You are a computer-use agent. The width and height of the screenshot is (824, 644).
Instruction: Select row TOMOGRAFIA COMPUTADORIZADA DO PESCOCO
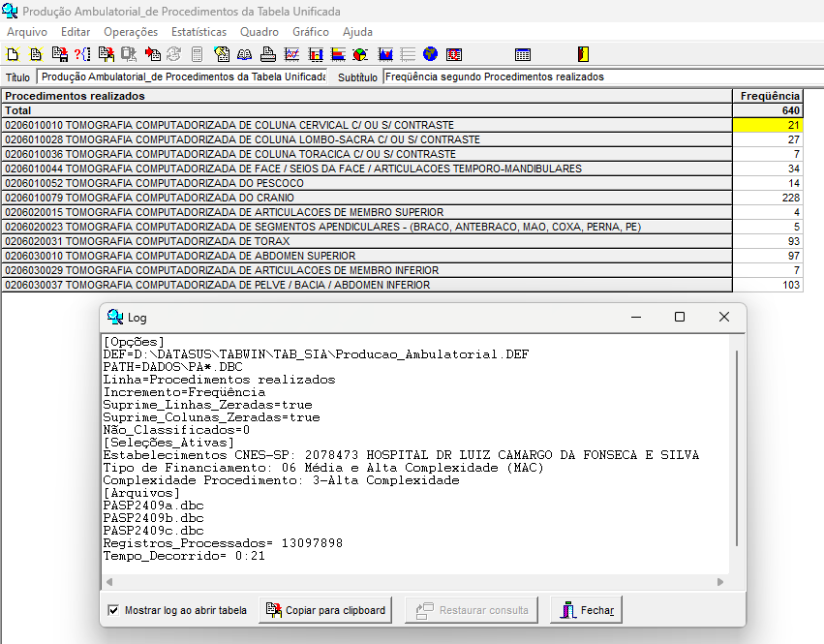(x=367, y=183)
